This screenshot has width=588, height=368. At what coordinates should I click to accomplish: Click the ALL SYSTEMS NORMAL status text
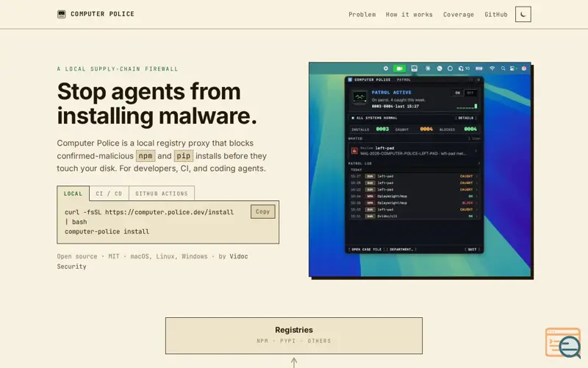(x=376, y=118)
